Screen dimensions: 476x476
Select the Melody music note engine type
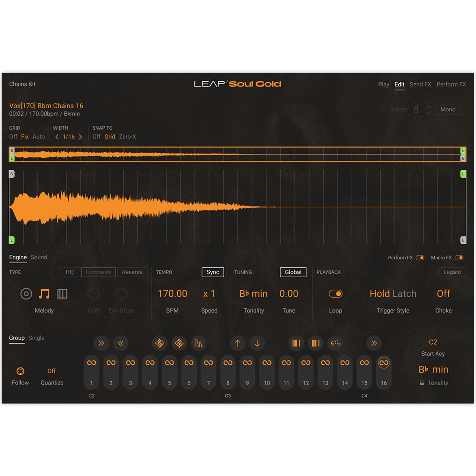pos(44,294)
